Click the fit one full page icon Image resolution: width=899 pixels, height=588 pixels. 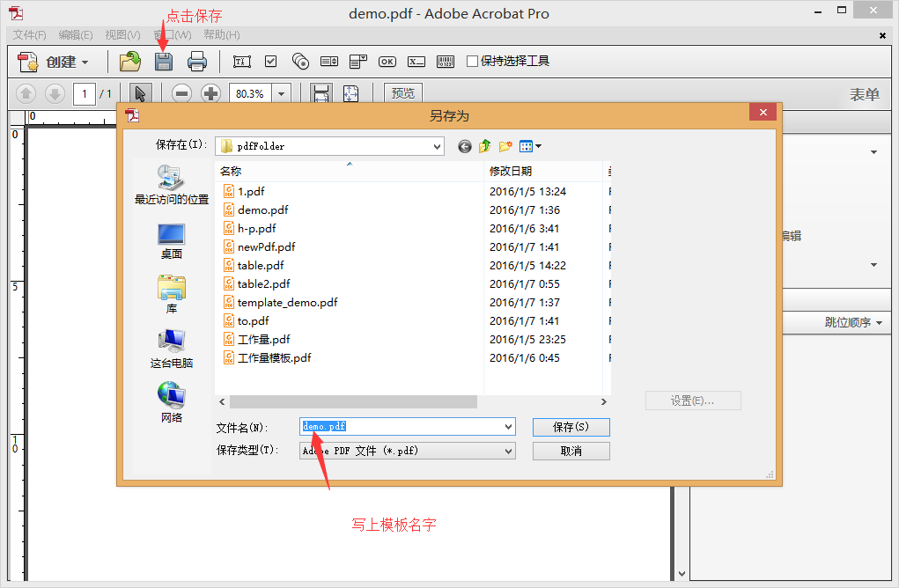351,93
